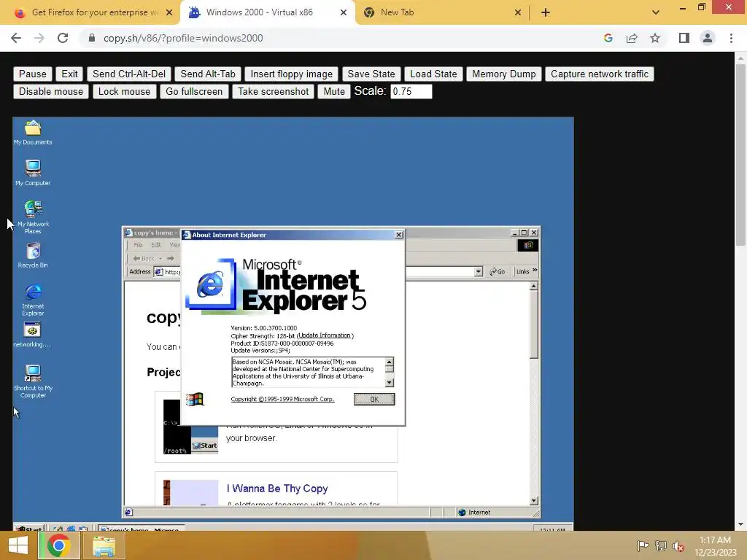This screenshot has height=560, width=747.
Task: Click the Scale input field
Action: pos(411,91)
